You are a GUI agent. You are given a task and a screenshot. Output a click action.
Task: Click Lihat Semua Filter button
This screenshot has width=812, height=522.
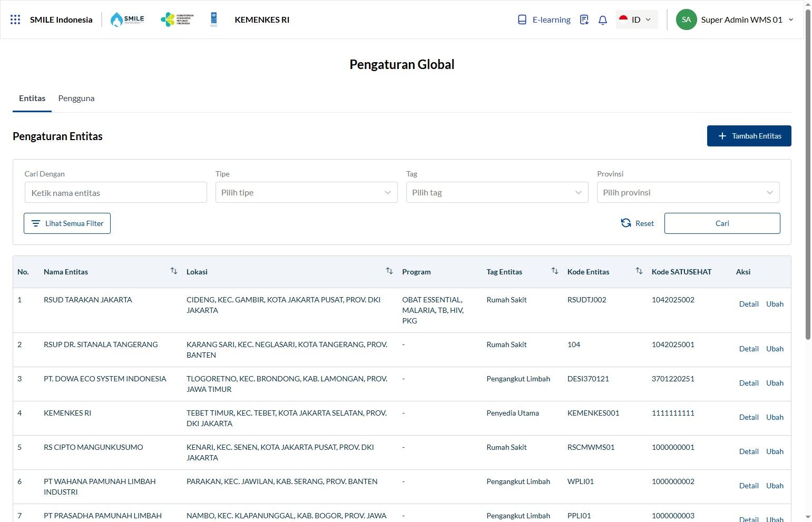pyautogui.click(x=67, y=223)
